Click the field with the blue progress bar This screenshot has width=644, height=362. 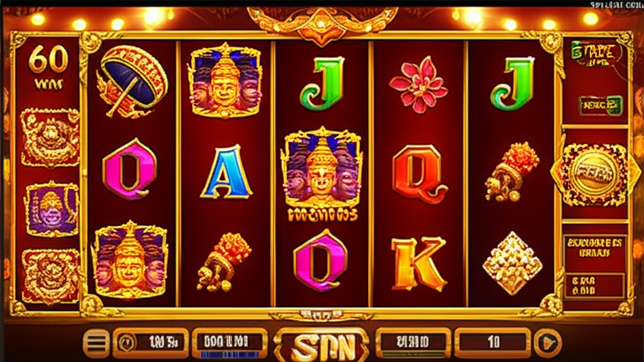coord(230,343)
